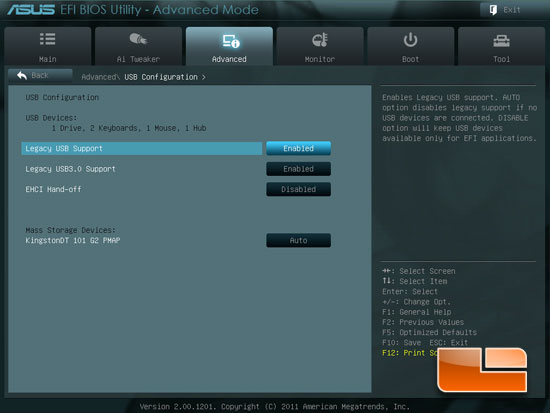The image size is (550, 413).
Task: Open the KingstonDT Auto dropdown
Action: tap(298, 240)
